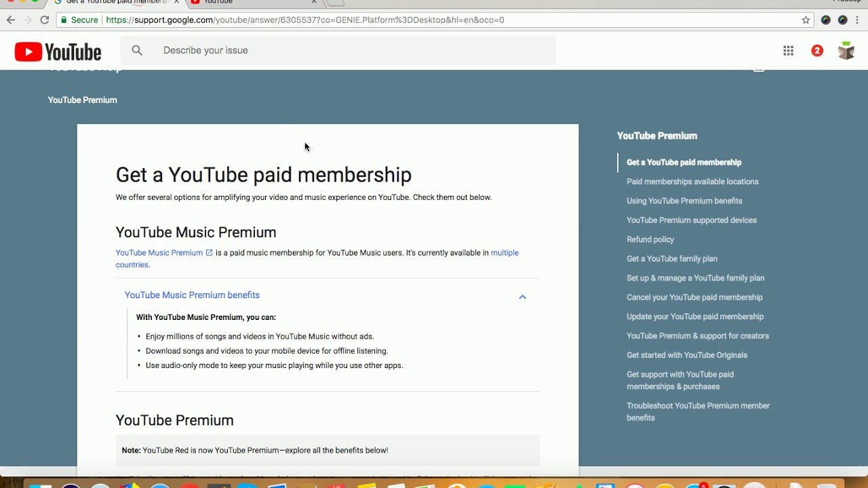Viewport: 868px width, 488px height.
Task: Go back with the browser back arrow
Action: (10, 20)
